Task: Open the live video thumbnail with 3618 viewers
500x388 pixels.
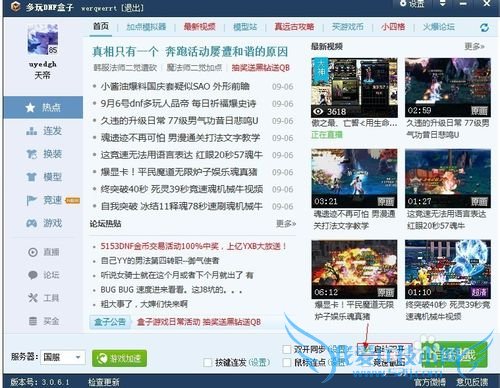Action: pos(354,88)
